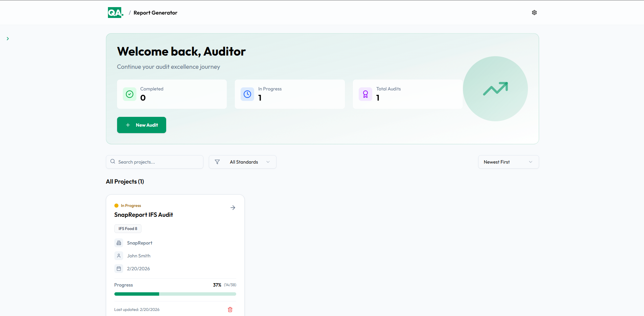Open the Newest First sort dropdown
644x316 pixels.
[508, 162]
